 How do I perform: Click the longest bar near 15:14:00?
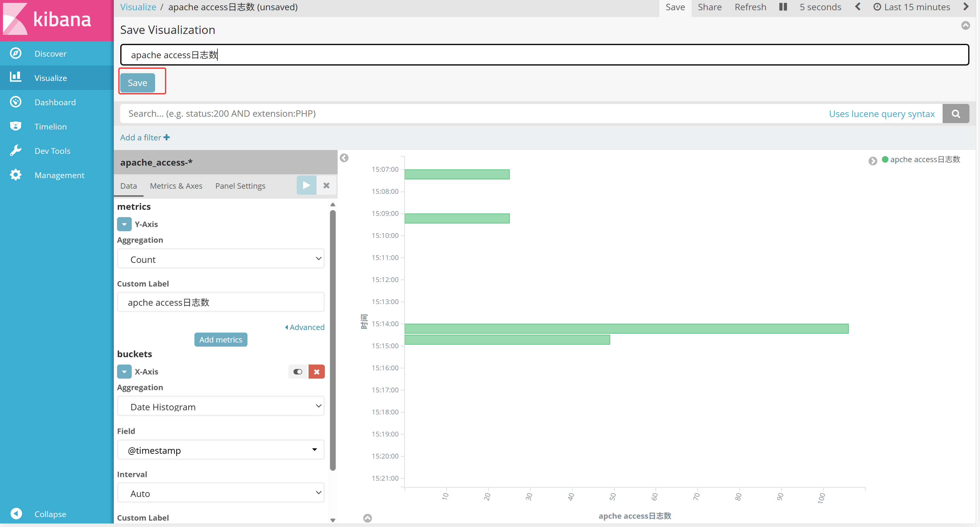coord(627,328)
